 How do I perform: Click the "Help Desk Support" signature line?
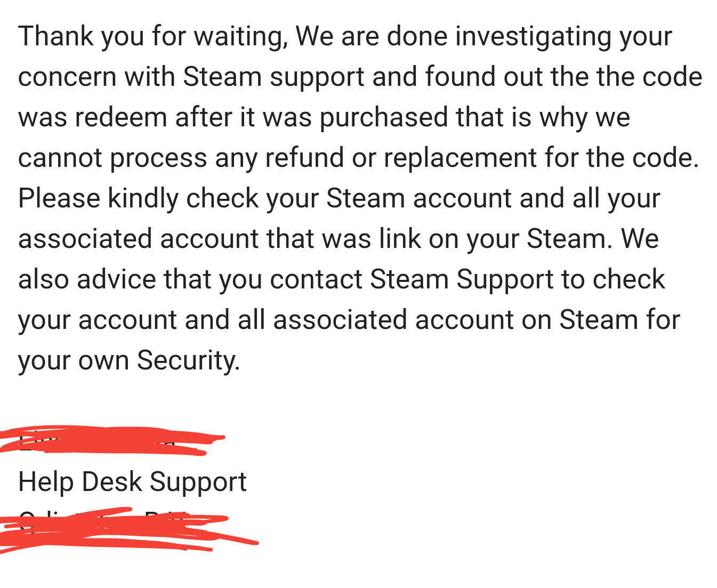pos(132,482)
